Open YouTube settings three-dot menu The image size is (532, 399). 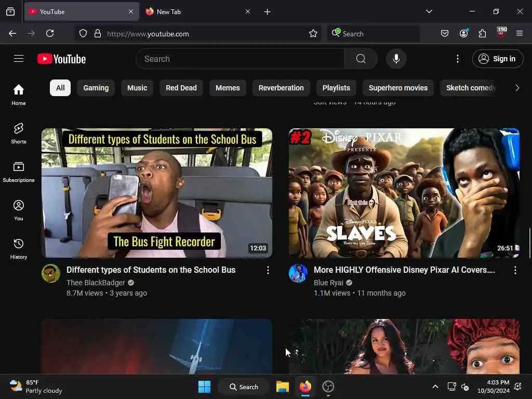[457, 59]
